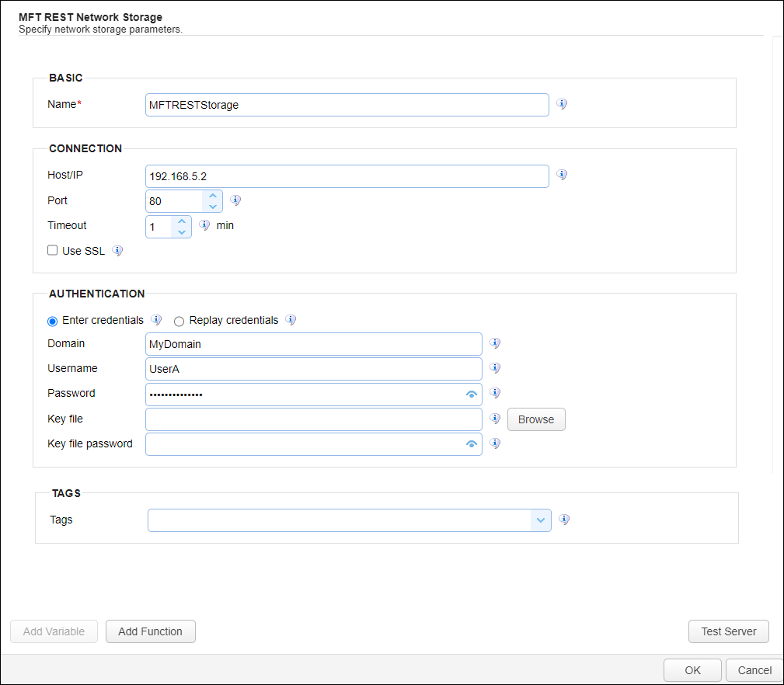The width and height of the screenshot is (784, 685).
Task: Open the info tooltip for Use SSL
Action: click(117, 251)
